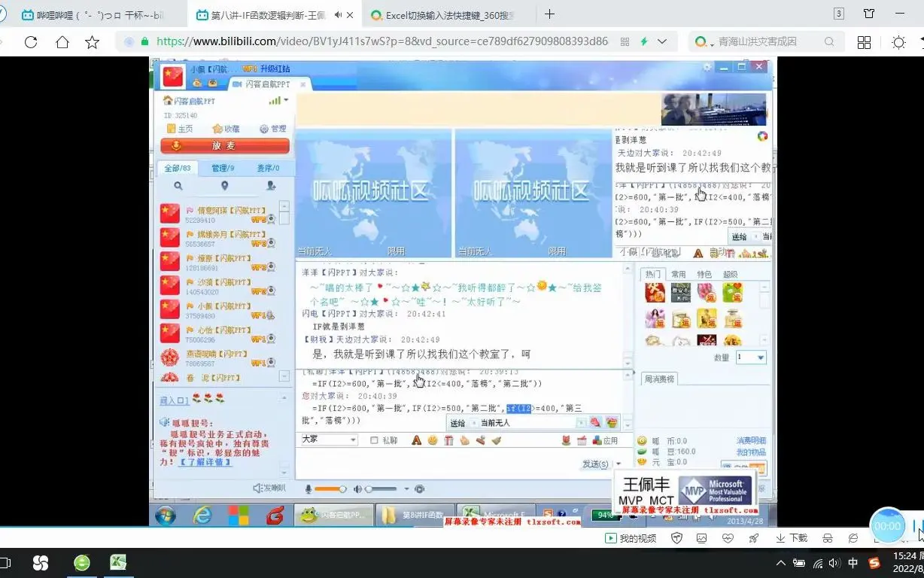This screenshot has width=924, height=578.
Task: Click the broom clear-screen icon in chat toolbar
Action: pos(496,440)
